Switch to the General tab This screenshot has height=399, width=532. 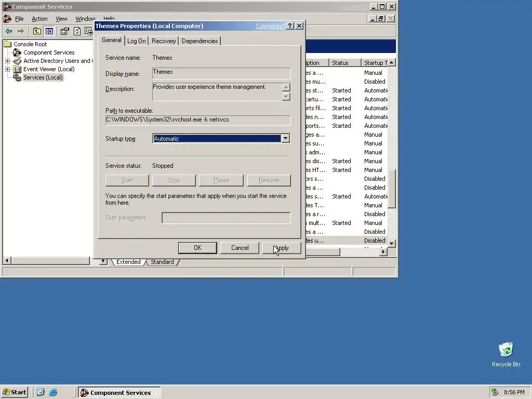coord(112,40)
